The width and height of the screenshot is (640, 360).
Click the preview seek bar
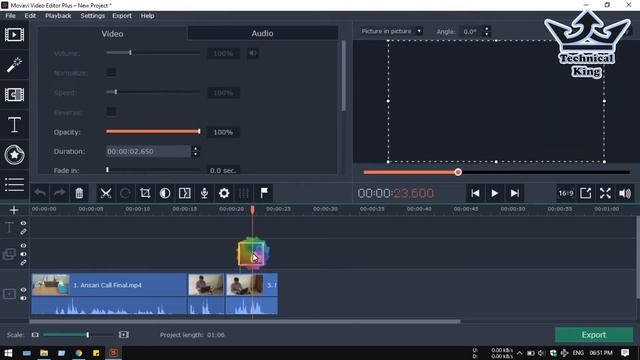496,172
